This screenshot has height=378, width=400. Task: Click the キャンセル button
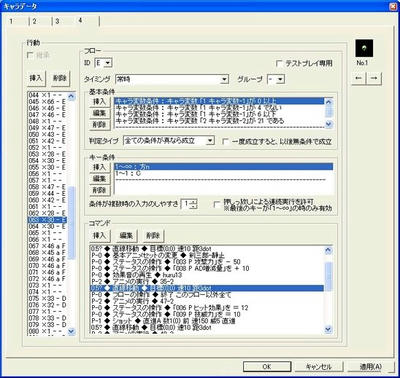tap(319, 367)
